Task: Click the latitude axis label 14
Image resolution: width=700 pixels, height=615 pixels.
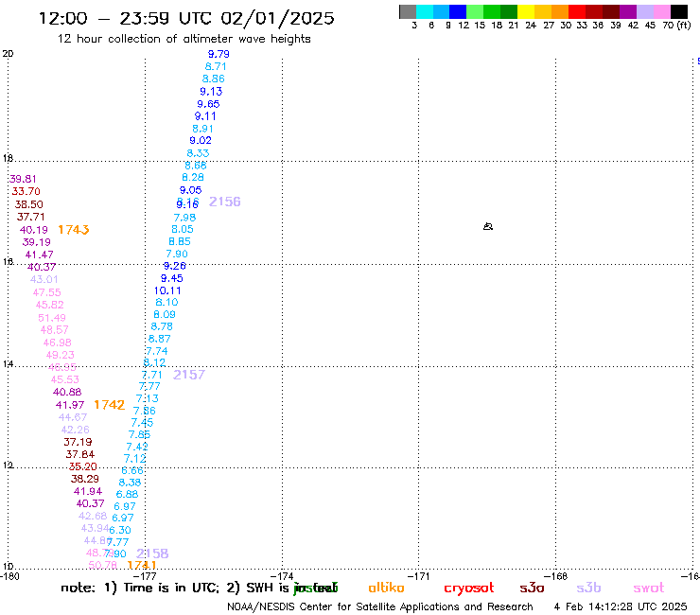Action: coord(8,364)
